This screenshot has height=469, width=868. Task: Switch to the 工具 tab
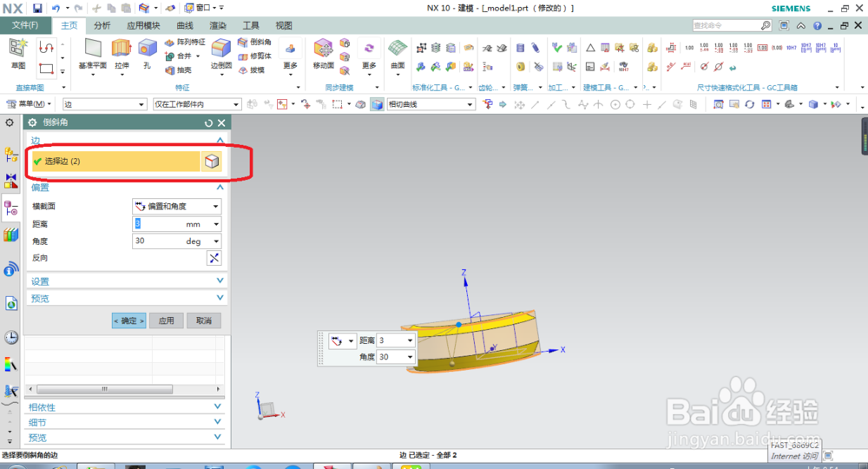coord(250,25)
